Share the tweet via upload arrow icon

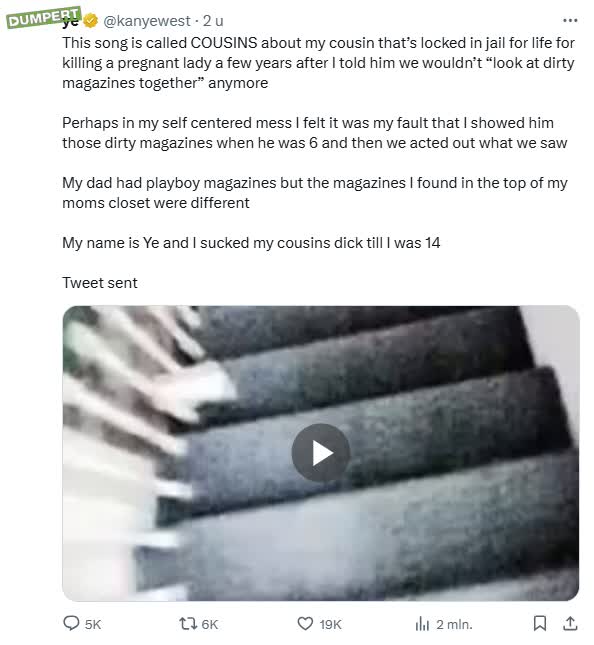tap(570, 623)
